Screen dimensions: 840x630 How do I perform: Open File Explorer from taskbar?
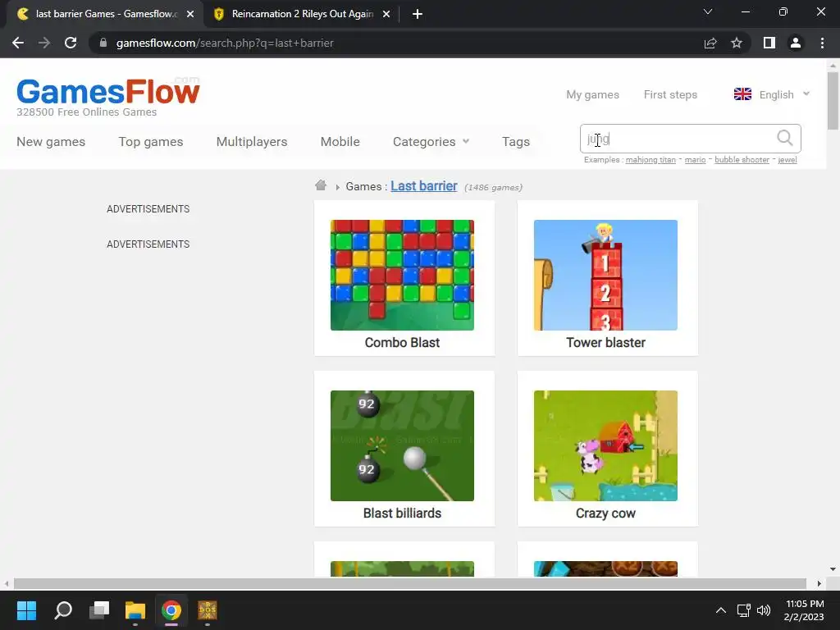(135, 610)
